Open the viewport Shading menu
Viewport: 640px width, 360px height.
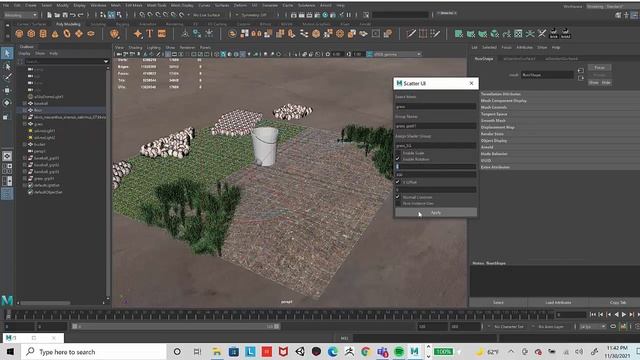coord(135,47)
